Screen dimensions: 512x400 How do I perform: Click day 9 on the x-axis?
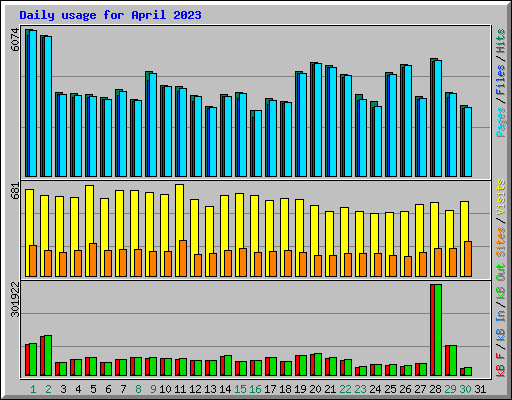(x=153, y=389)
